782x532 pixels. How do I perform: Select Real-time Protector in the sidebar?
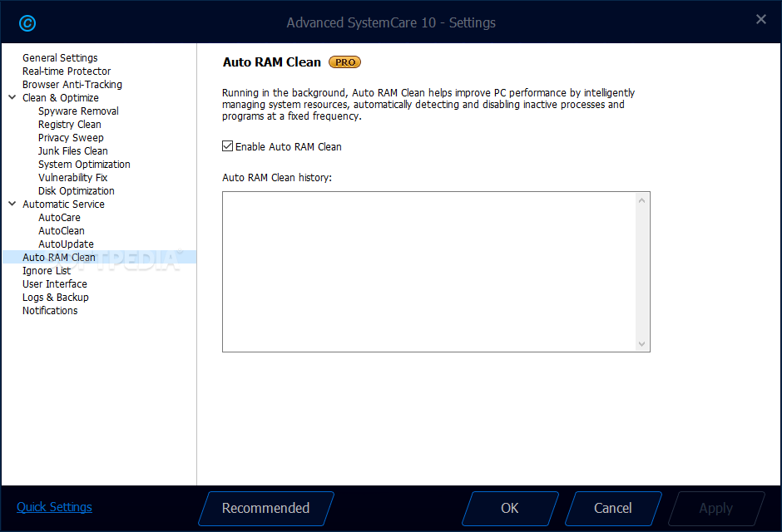pyautogui.click(x=67, y=71)
